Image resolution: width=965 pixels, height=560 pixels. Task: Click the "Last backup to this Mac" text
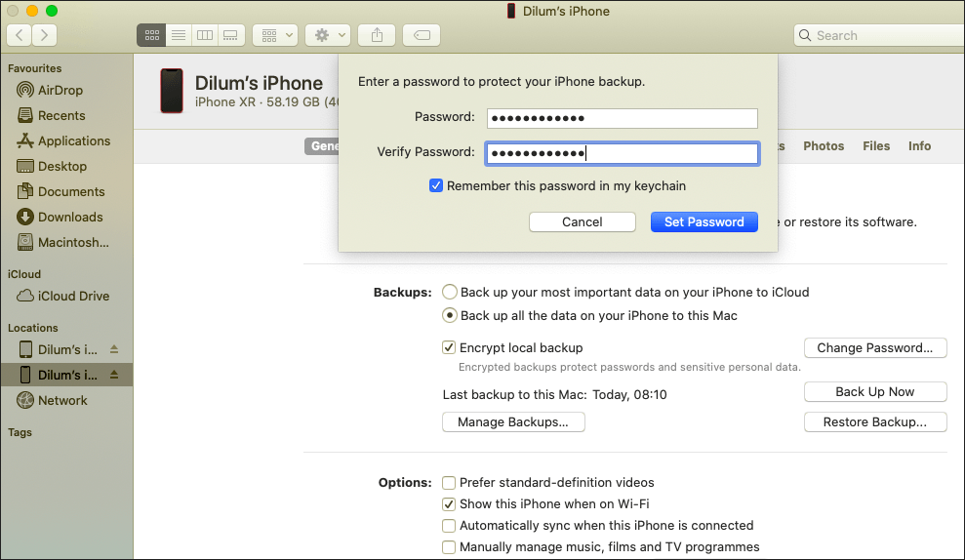514,394
